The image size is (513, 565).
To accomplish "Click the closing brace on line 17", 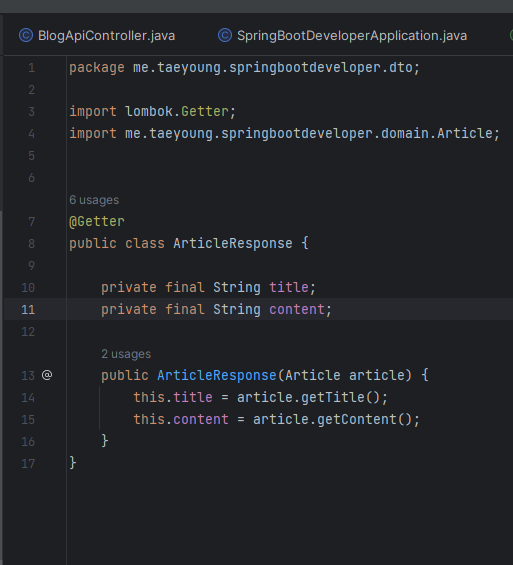I will point(73,463).
